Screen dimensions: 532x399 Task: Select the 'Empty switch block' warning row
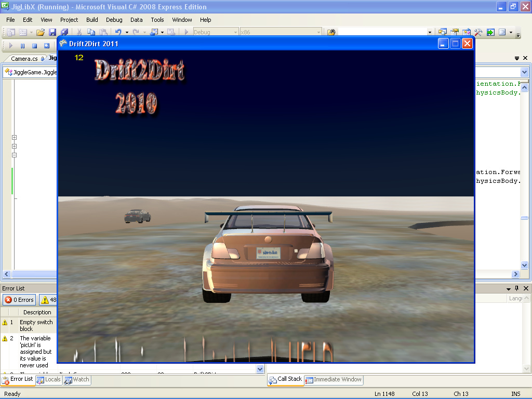point(29,325)
